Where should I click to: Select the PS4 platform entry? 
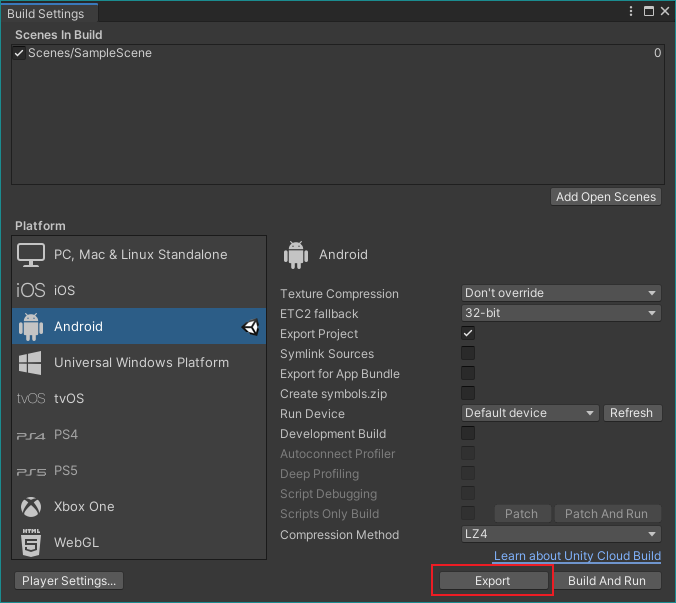[x=139, y=434]
